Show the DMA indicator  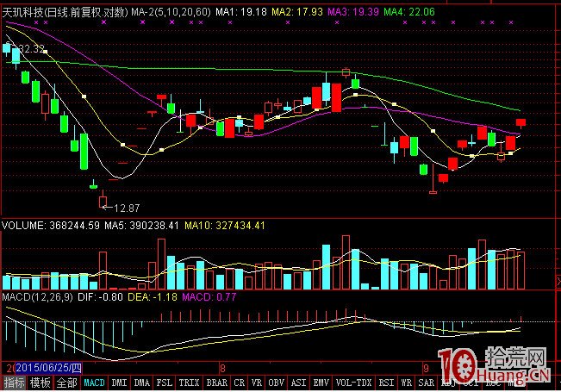(x=142, y=383)
